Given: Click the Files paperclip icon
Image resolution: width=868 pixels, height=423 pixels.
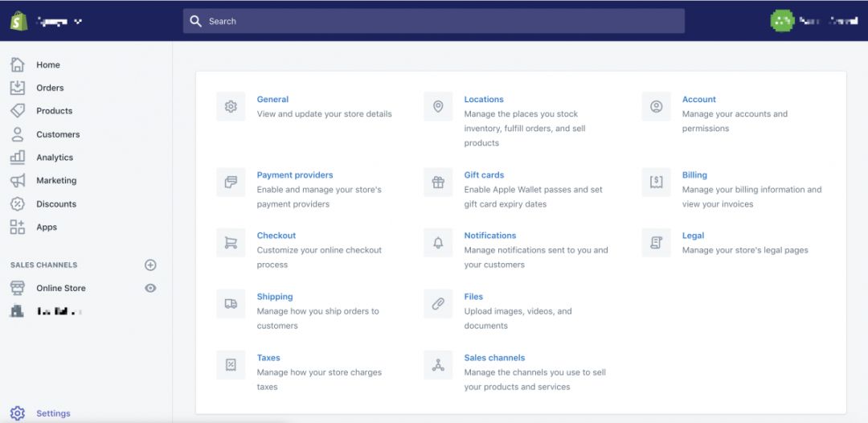Looking at the screenshot, I should tap(438, 304).
